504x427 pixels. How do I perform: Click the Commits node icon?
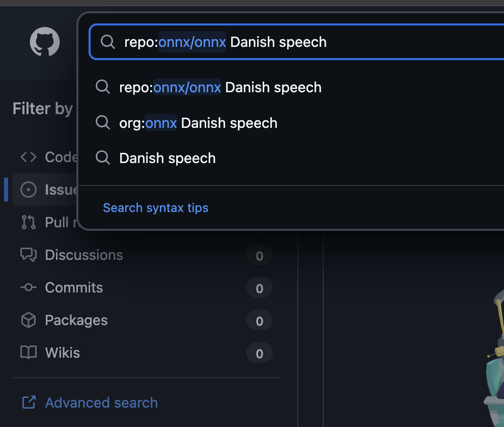28,287
